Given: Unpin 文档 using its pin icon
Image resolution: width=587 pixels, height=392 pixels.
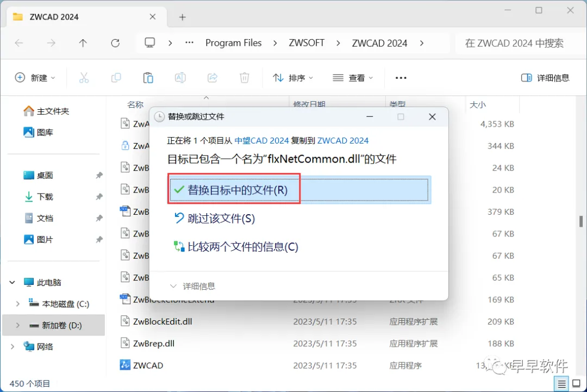Looking at the screenshot, I should (x=99, y=218).
